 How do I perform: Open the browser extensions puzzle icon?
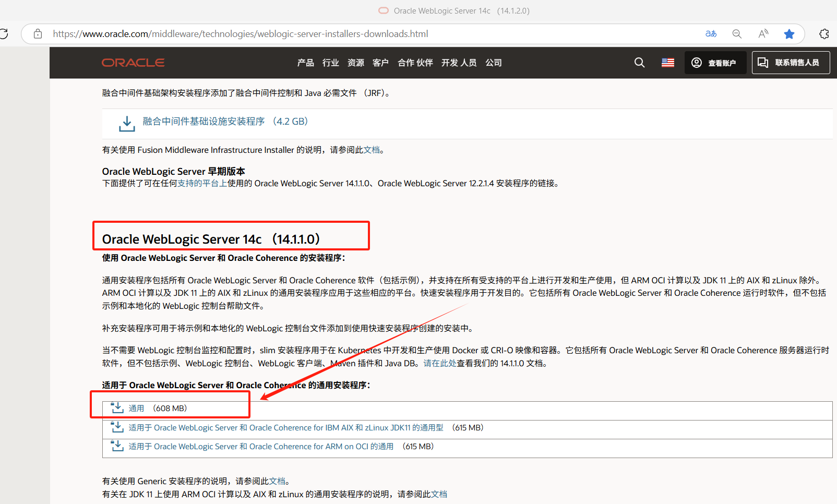point(824,34)
